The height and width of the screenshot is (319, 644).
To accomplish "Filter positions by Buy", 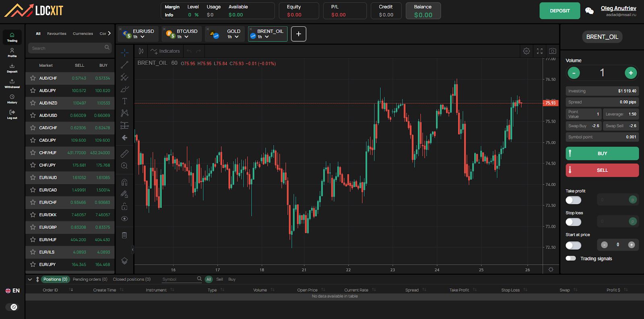I will click(232, 279).
